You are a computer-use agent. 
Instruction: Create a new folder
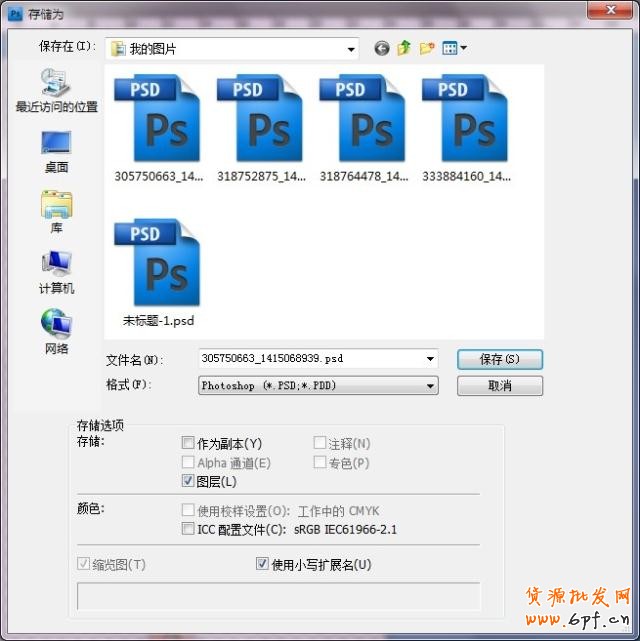click(427, 48)
